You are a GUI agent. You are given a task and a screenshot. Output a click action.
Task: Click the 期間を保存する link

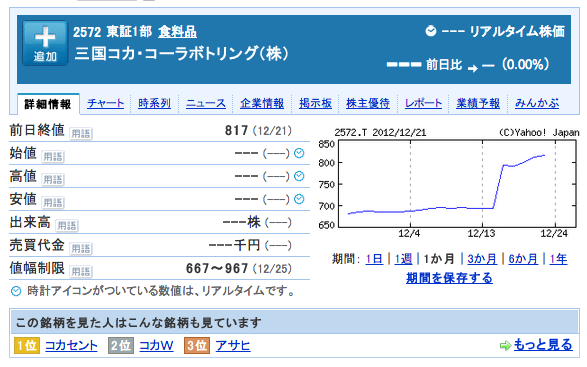449,278
